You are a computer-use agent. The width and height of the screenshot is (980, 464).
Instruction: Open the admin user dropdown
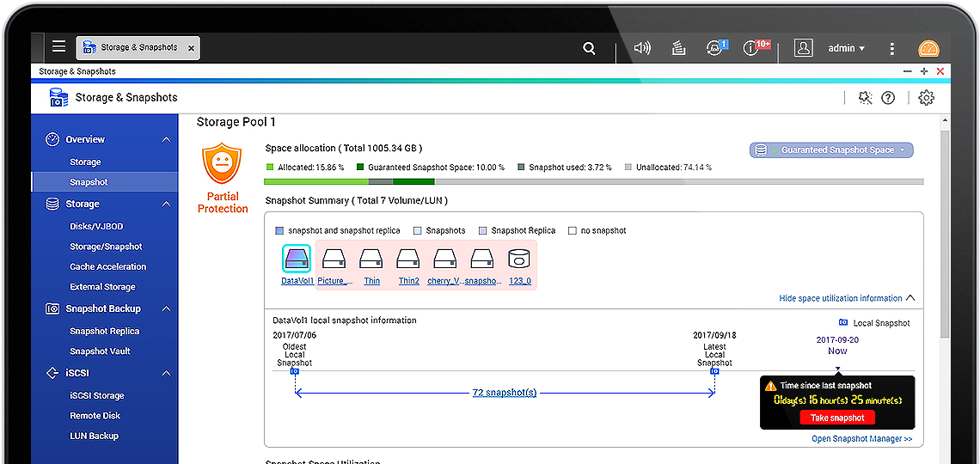[846, 48]
